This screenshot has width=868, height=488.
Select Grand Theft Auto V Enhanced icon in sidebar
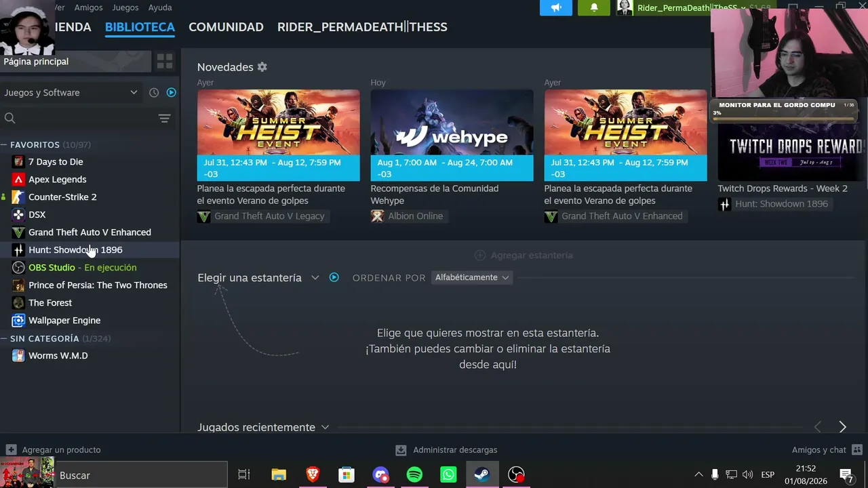click(x=18, y=232)
